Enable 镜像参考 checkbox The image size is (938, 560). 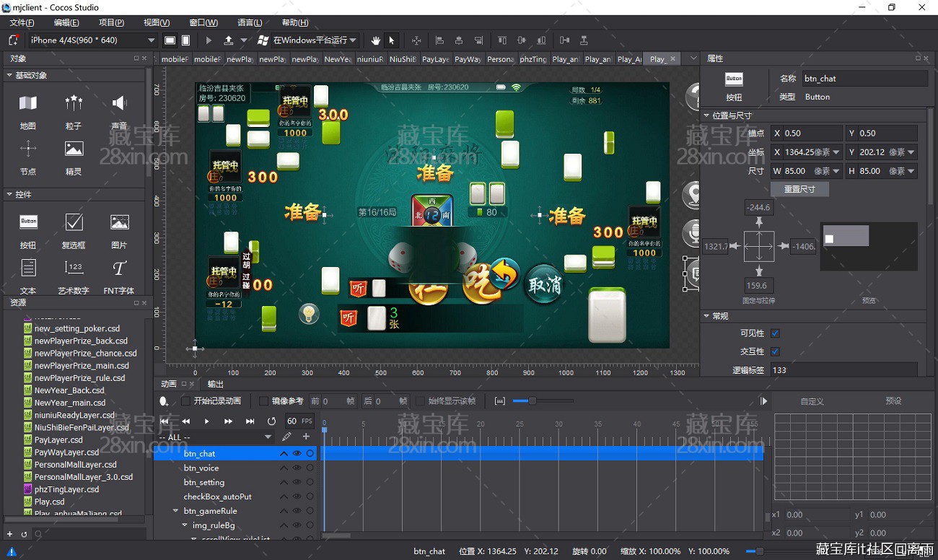263,401
